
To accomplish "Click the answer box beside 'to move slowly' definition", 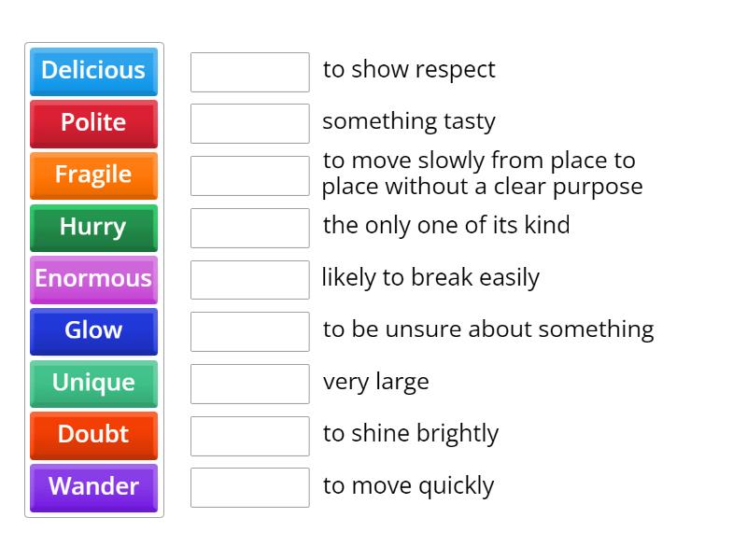I will pyautogui.click(x=249, y=175).
